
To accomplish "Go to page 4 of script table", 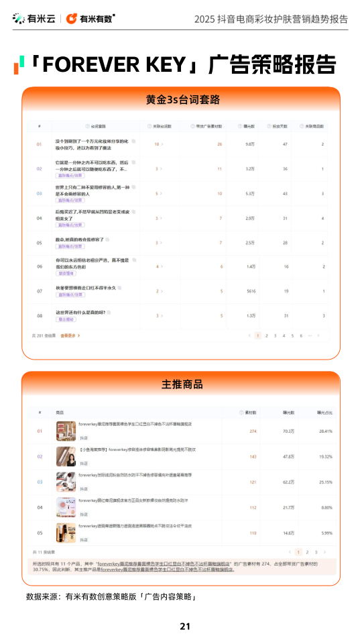I will (x=284, y=335).
